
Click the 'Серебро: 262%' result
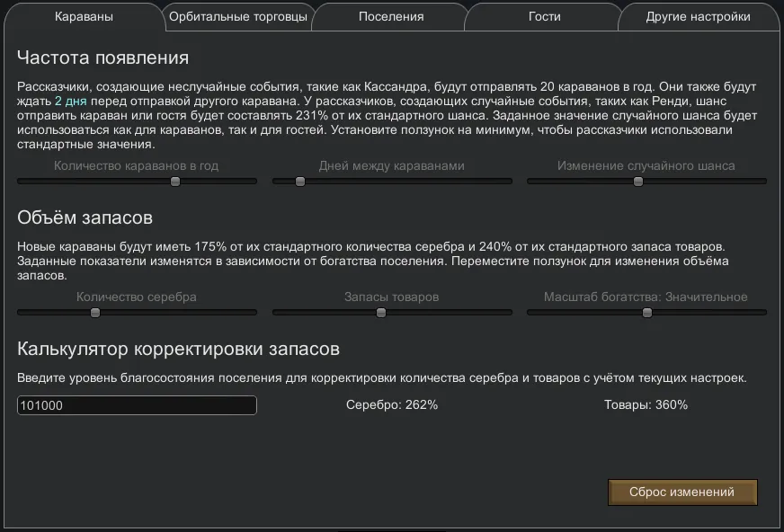392,405
